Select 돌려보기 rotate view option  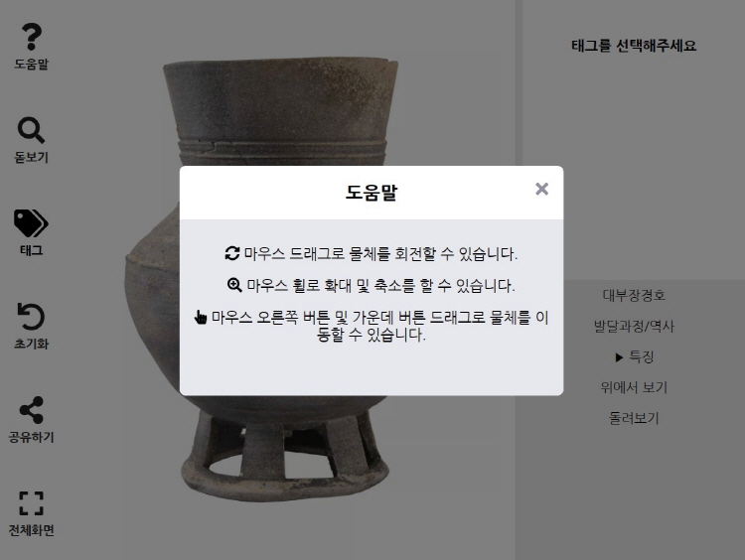(x=634, y=418)
